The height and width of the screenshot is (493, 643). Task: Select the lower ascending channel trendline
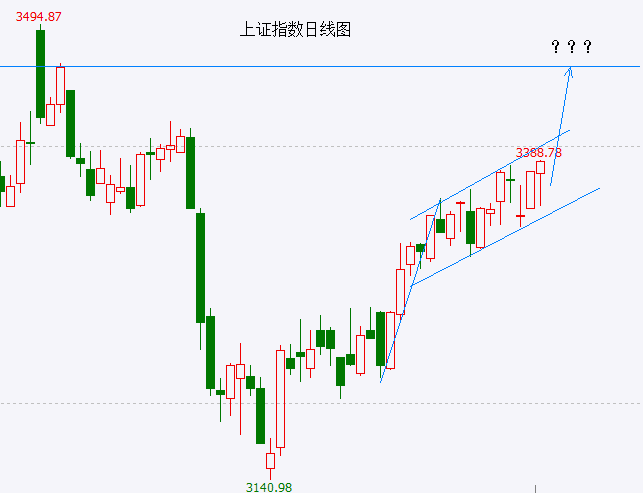coord(505,237)
